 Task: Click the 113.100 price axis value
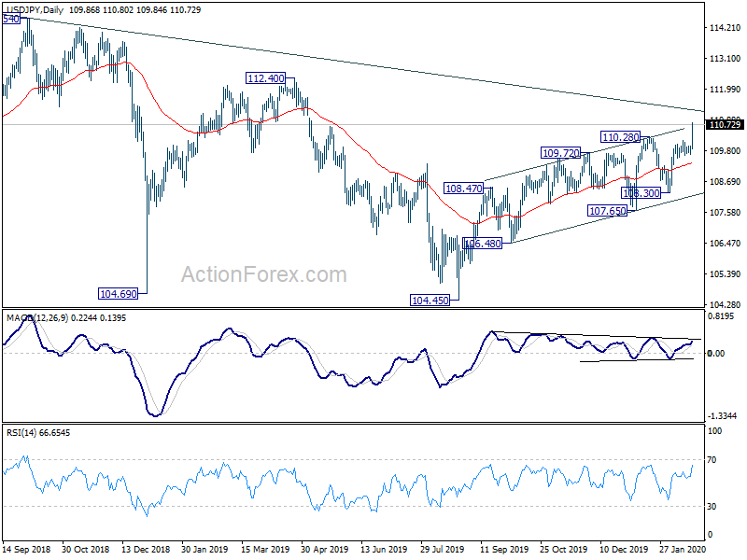[726, 59]
